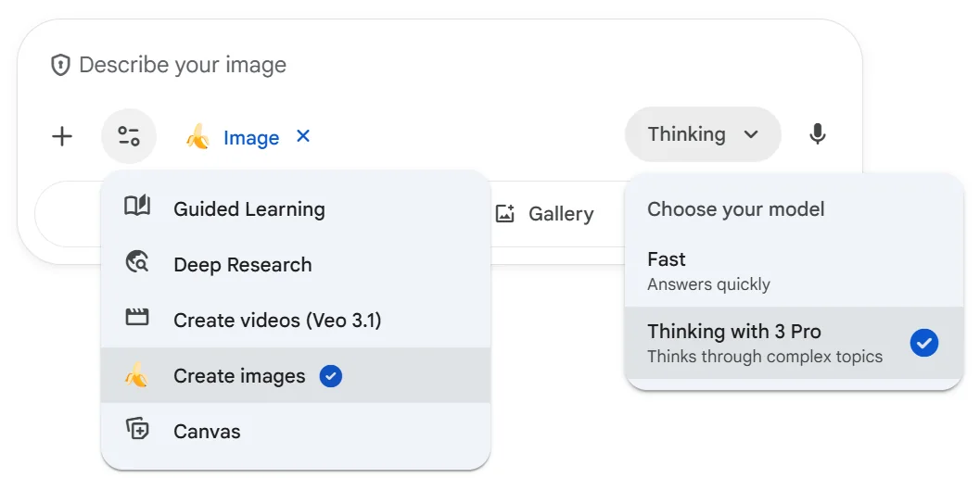Select the Fast model option

point(794,271)
